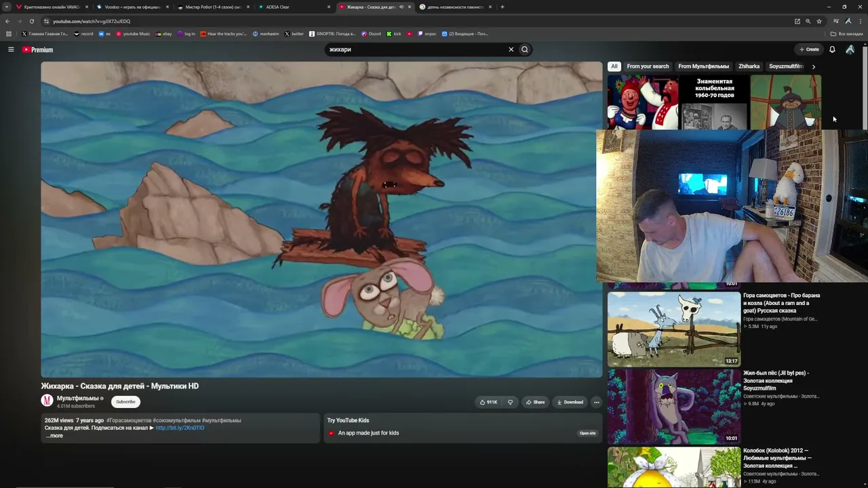Open the browser media controls icon
Screen dimensions: 868x488
pyautogui.click(x=836, y=21)
